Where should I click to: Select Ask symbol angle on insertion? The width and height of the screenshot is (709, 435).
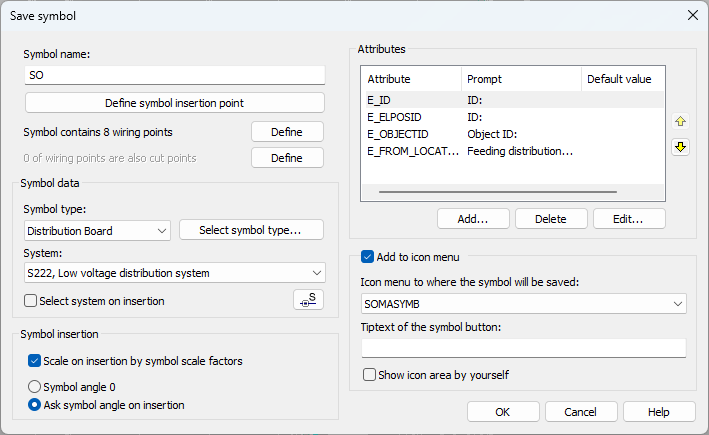pos(34,405)
